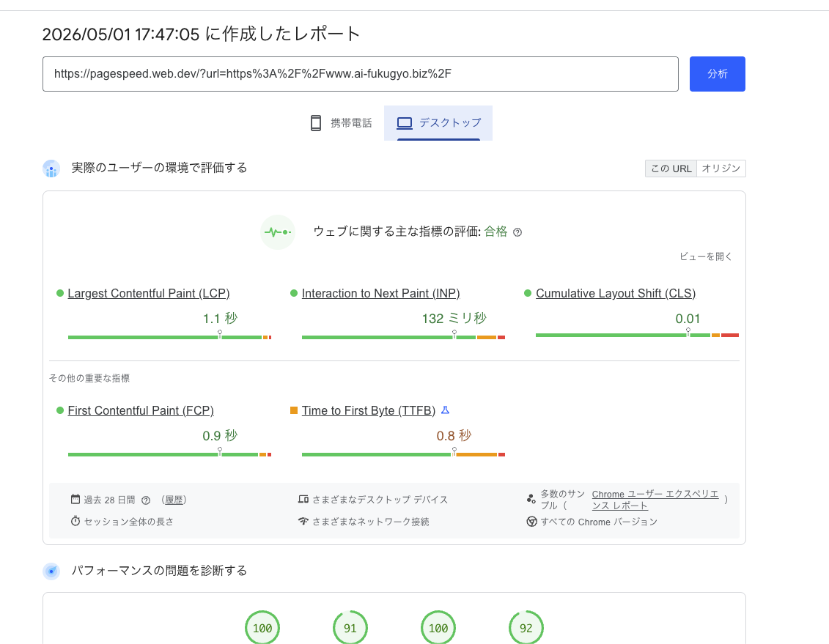The width and height of the screenshot is (829, 644).
Task: Click セッション全体の長さ text
Action: tap(128, 522)
